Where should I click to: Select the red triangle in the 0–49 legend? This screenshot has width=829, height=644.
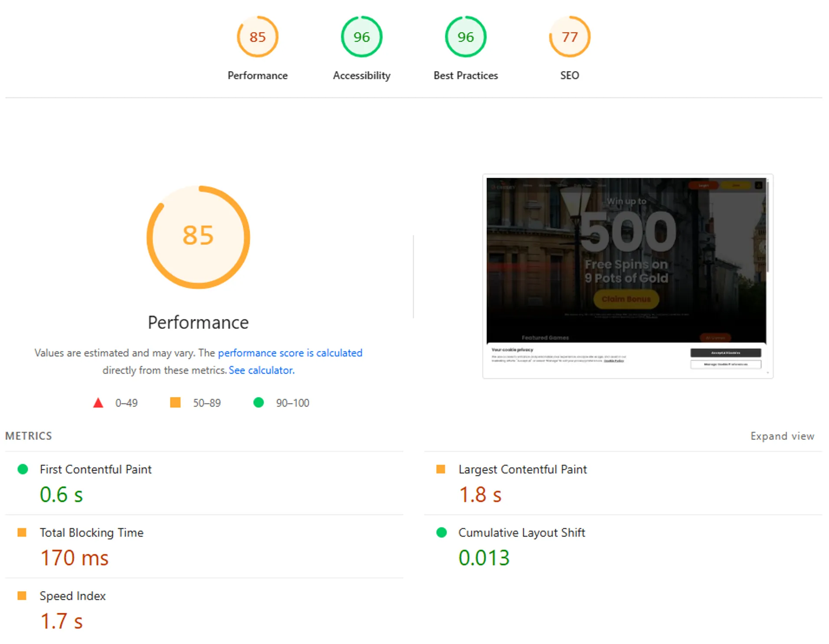click(98, 403)
